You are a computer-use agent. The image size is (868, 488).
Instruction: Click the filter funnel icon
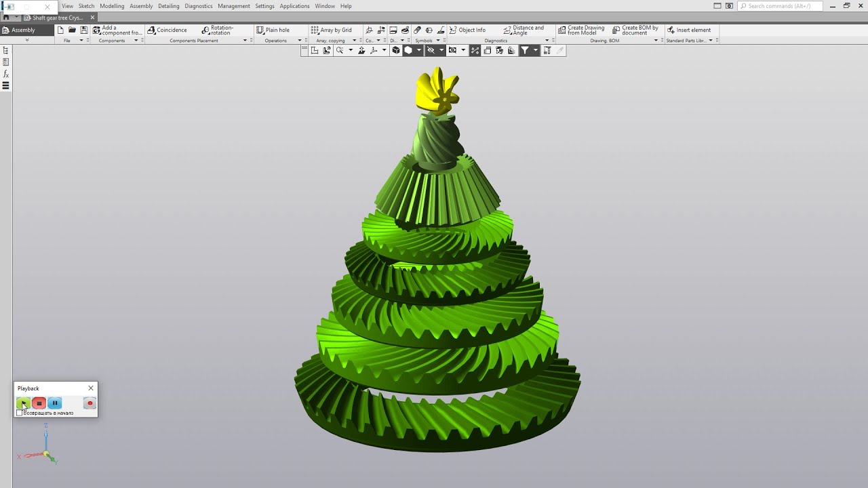tap(524, 50)
